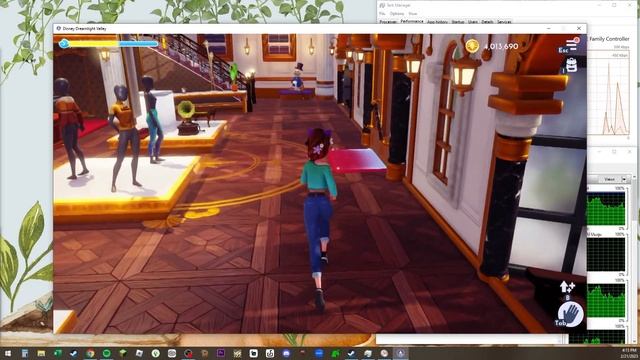
Task: Click Scrooge McDuck behind the counter
Action: point(298,76)
